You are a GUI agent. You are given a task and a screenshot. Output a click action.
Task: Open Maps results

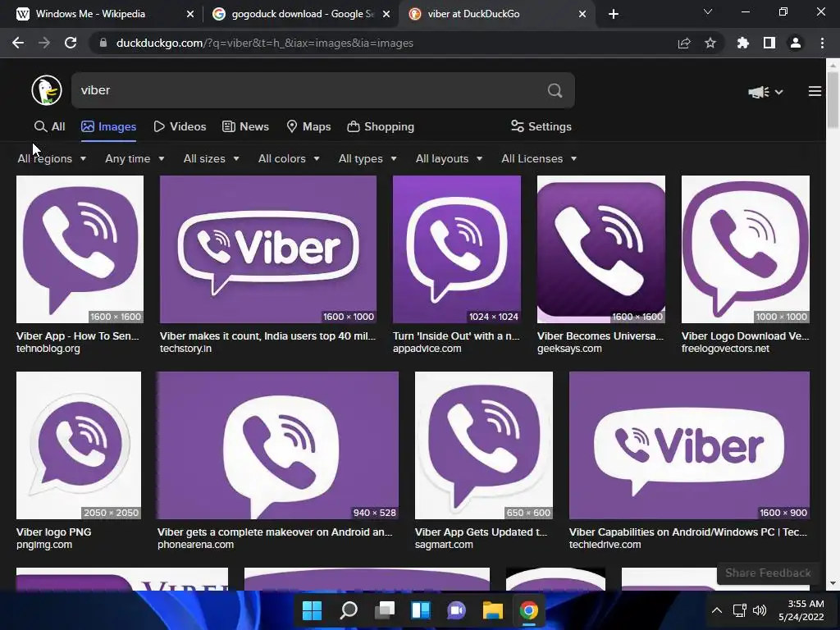[x=308, y=126]
